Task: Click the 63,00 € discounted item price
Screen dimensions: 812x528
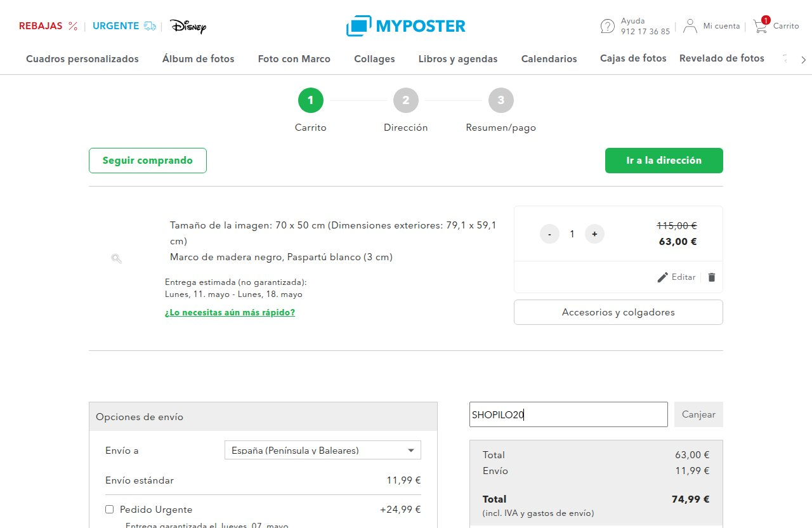Action: pos(678,241)
